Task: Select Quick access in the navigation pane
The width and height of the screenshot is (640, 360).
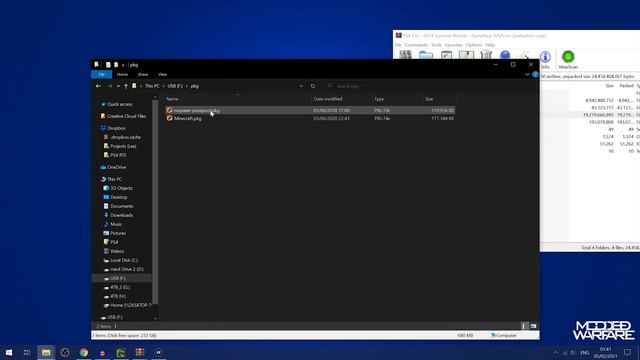Action: [120, 104]
